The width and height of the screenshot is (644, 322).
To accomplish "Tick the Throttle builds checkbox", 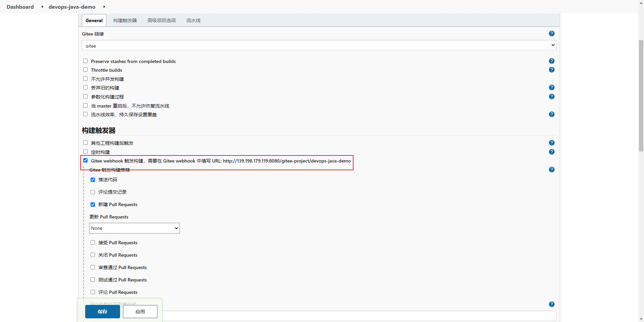I will pyautogui.click(x=85, y=70).
